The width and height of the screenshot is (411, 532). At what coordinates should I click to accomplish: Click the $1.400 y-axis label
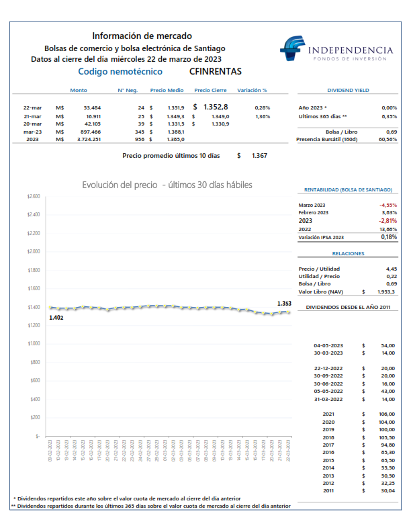point(34,307)
